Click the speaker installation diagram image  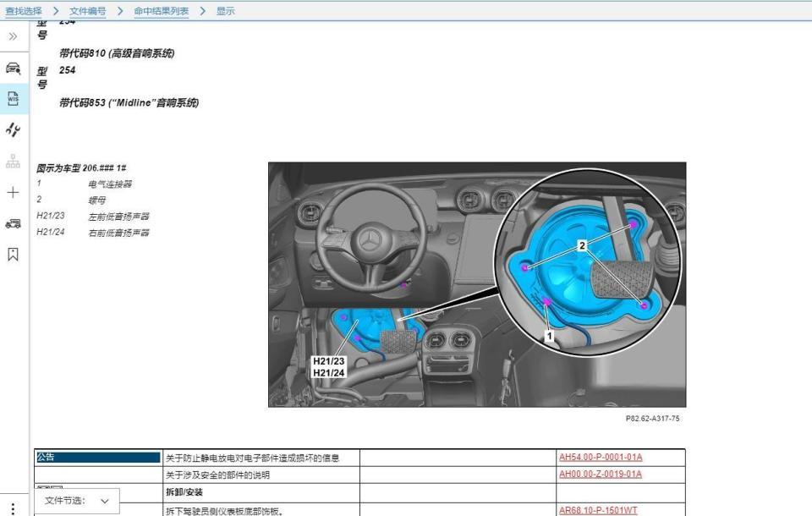(476, 284)
